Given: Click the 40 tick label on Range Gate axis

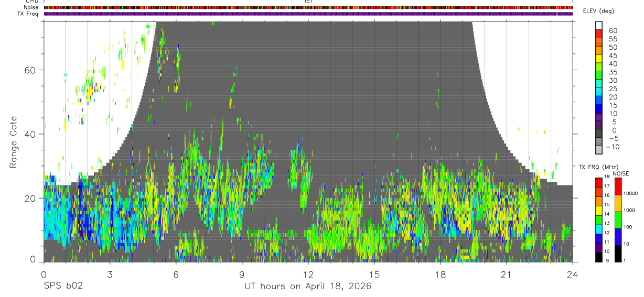Looking at the screenshot, I should click(x=30, y=134).
